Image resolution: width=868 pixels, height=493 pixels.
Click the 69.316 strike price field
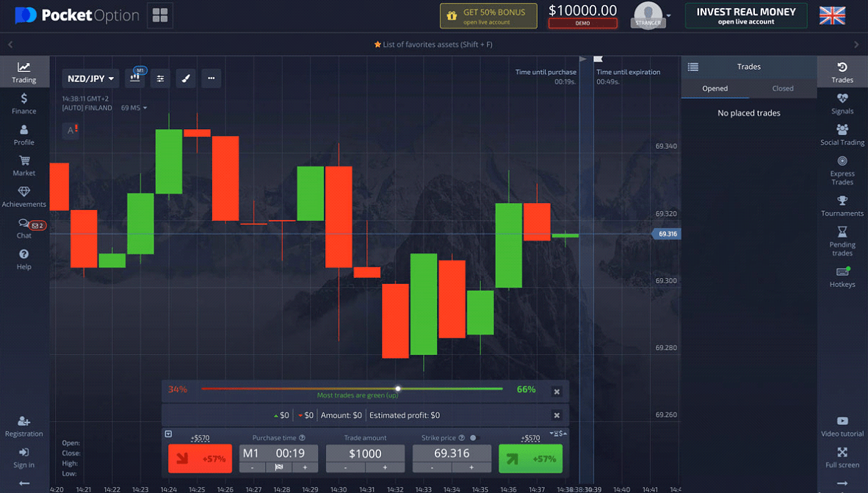pyautogui.click(x=452, y=453)
